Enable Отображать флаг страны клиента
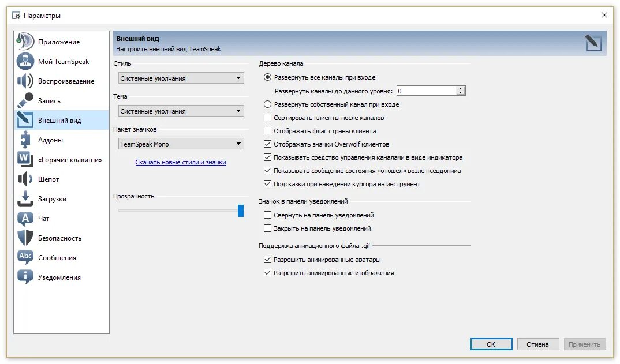Image resolution: width=620 pixels, height=364 pixels. click(268, 131)
